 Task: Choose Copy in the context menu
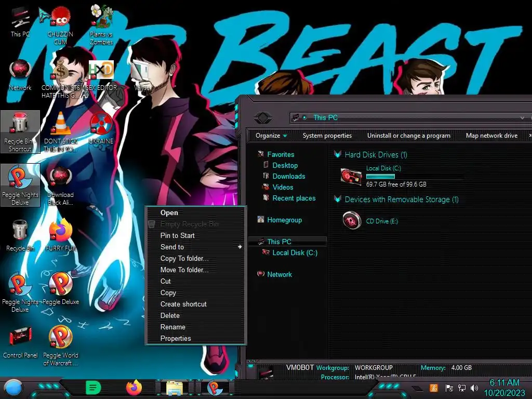tap(196, 293)
